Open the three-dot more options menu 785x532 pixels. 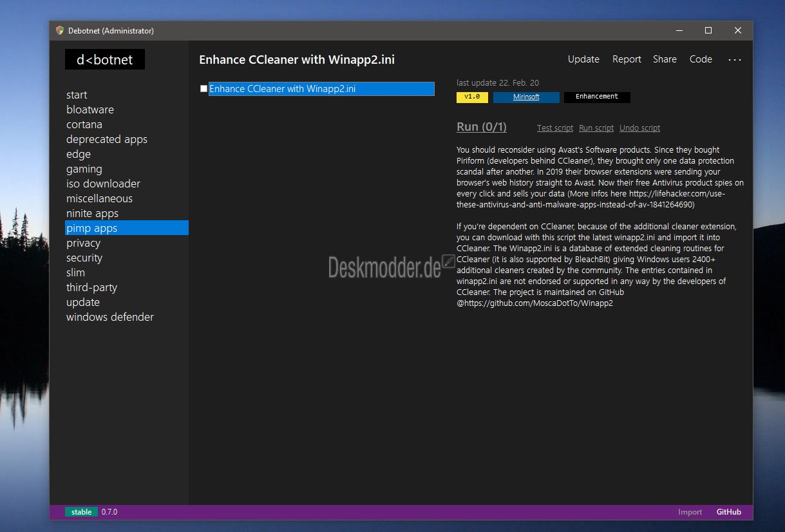735,59
